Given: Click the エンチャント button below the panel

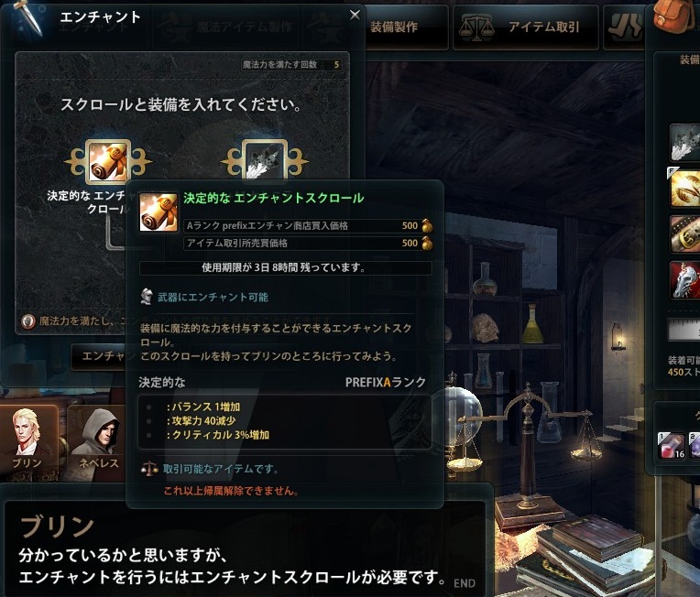Looking at the screenshot, I should point(99,356).
